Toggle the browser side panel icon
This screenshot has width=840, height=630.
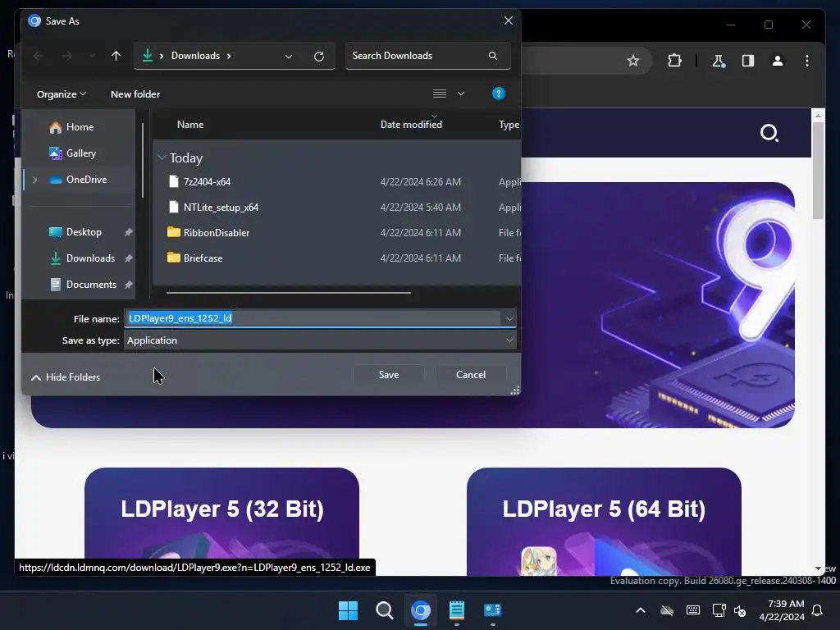(x=748, y=61)
